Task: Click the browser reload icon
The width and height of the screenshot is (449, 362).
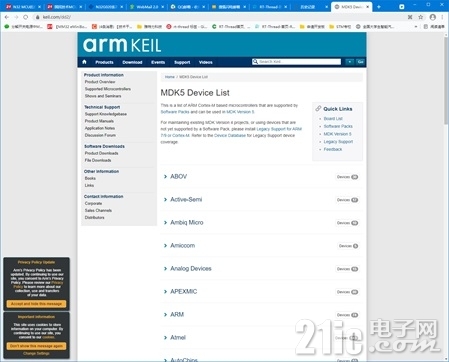Action: pos(26,17)
